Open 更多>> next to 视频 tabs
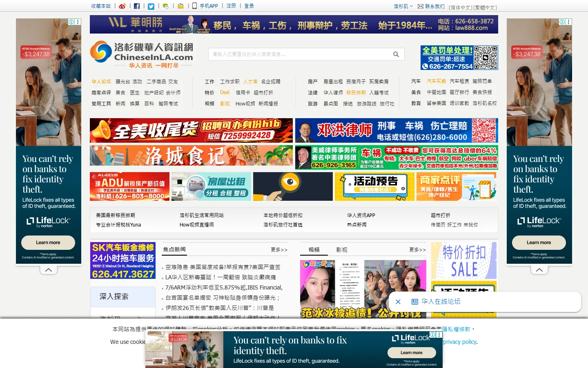 (x=417, y=250)
